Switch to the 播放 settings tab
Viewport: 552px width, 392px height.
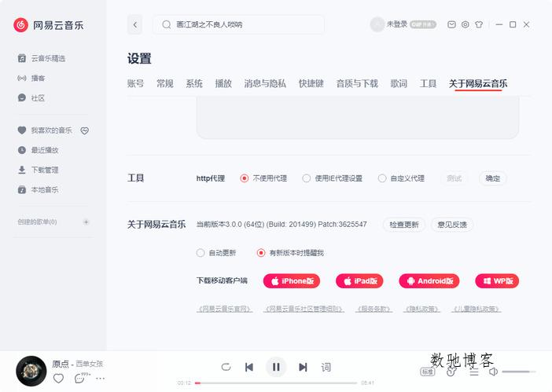pos(223,84)
